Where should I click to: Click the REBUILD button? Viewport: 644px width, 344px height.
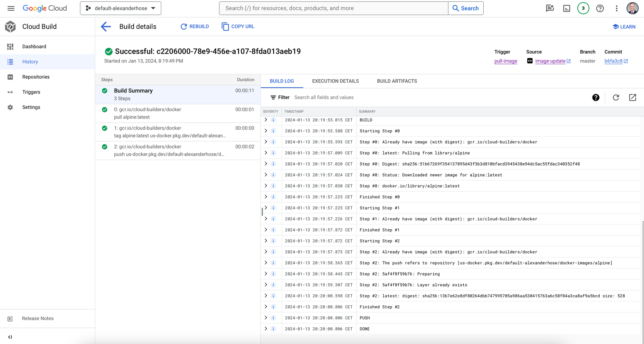[195, 27]
